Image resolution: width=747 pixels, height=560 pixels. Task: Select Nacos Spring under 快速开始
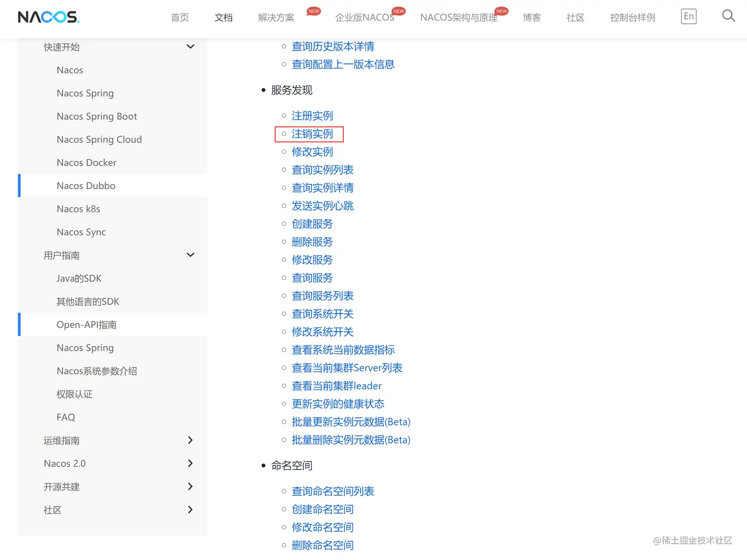(85, 93)
